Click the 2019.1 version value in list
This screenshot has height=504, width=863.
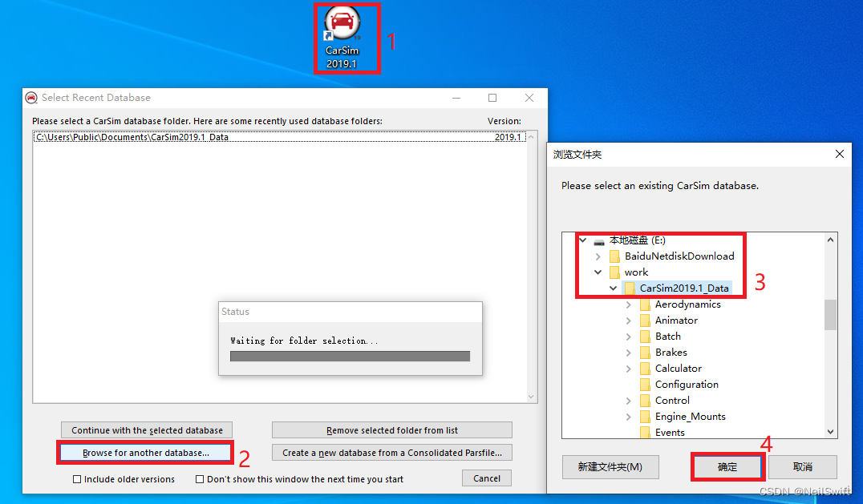(508, 137)
